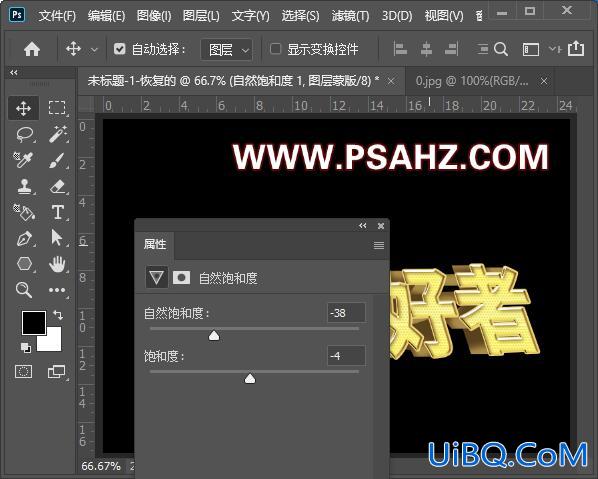Image resolution: width=598 pixels, height=479 pixels.
Task: Select the Magic Wand tool
Action: 58,134
